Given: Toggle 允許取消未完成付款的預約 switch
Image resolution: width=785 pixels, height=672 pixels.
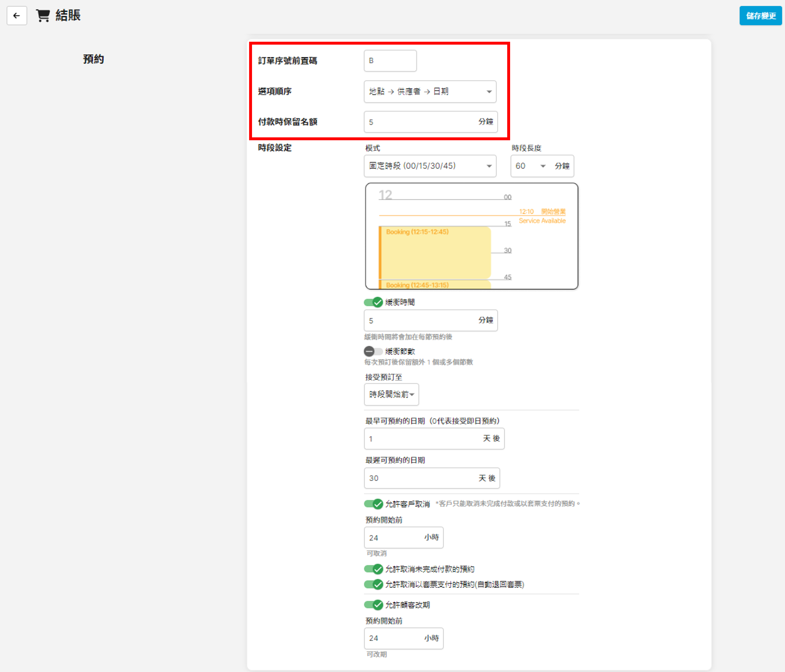Looking at the screenshot, I should pos(373,569).
